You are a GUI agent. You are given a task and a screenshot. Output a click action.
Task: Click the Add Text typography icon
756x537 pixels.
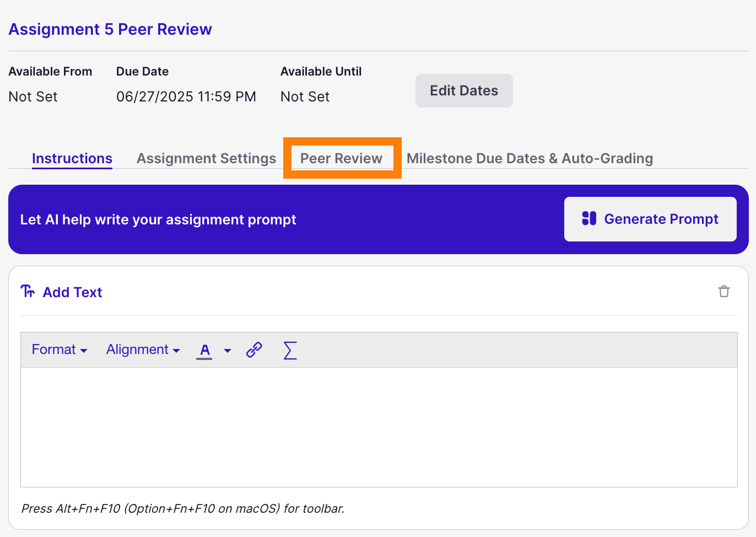tap(28, 291)
